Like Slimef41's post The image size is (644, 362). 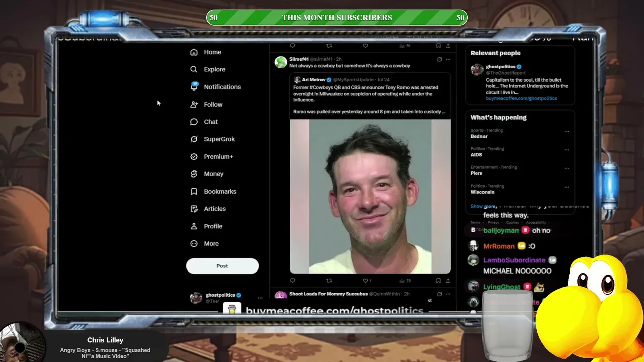coord(366,281)
